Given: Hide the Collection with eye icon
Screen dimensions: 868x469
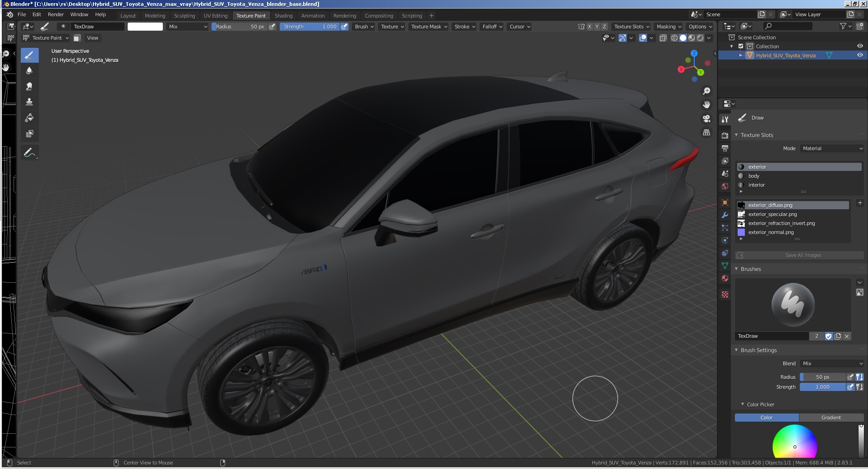Looking at the screenshot, I should 860,46.
